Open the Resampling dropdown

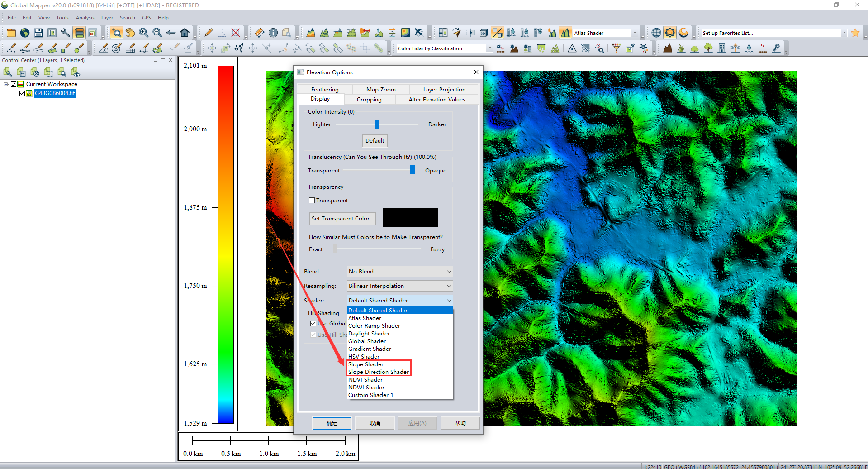400,286
